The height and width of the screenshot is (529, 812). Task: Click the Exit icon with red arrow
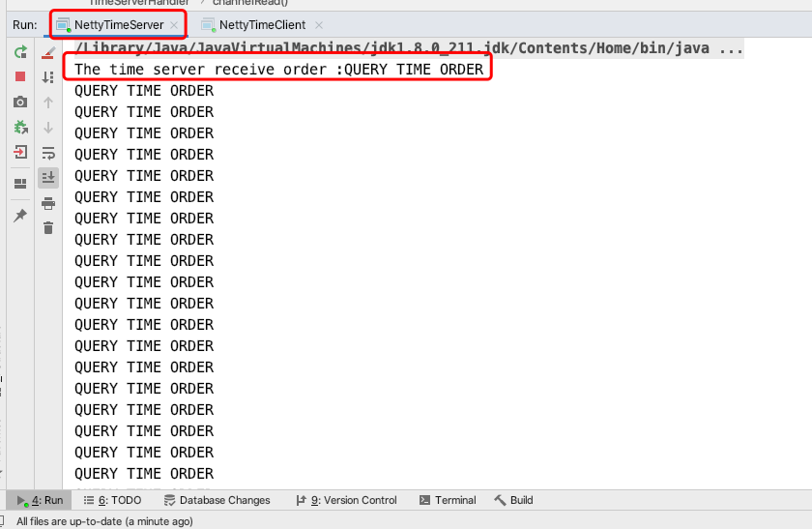(20, 153)
